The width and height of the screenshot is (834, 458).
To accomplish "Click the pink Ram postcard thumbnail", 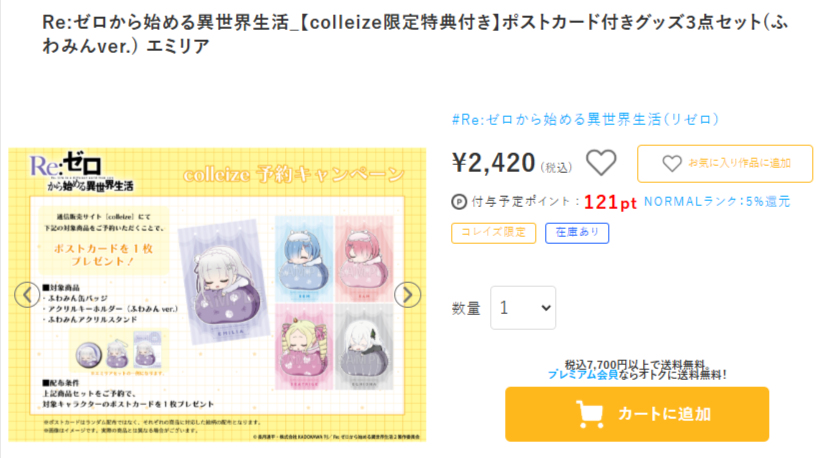I will pyautogui.click(x=364, y=258).
